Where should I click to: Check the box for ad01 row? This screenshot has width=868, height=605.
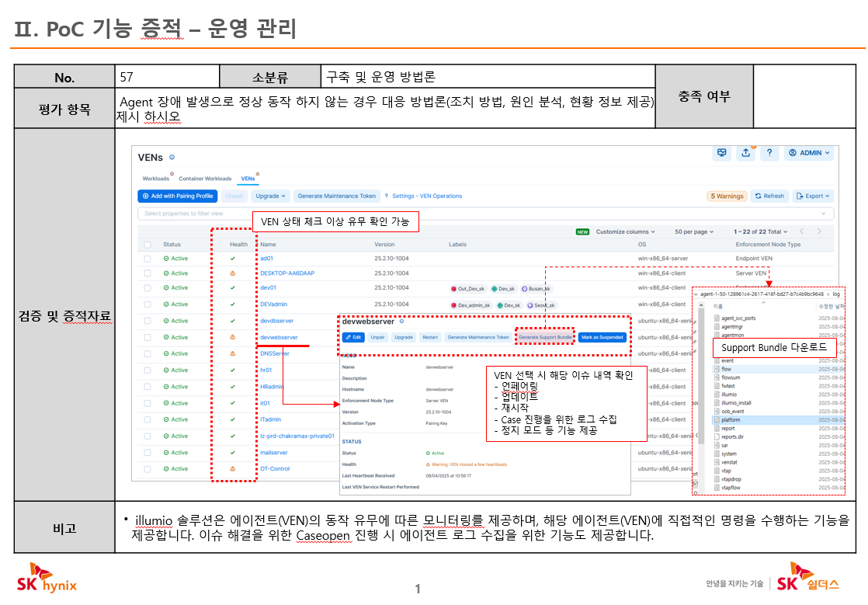coord(148,259)
